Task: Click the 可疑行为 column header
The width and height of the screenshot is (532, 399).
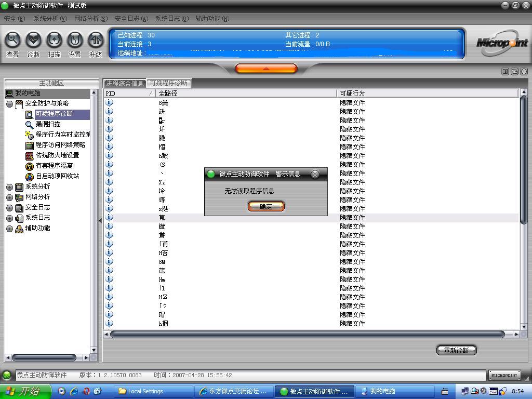Action: pos(428,94)
